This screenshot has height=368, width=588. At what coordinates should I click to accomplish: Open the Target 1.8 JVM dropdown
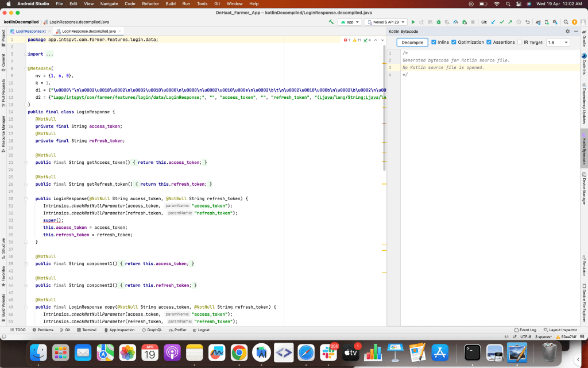click(x=558, y=43)
